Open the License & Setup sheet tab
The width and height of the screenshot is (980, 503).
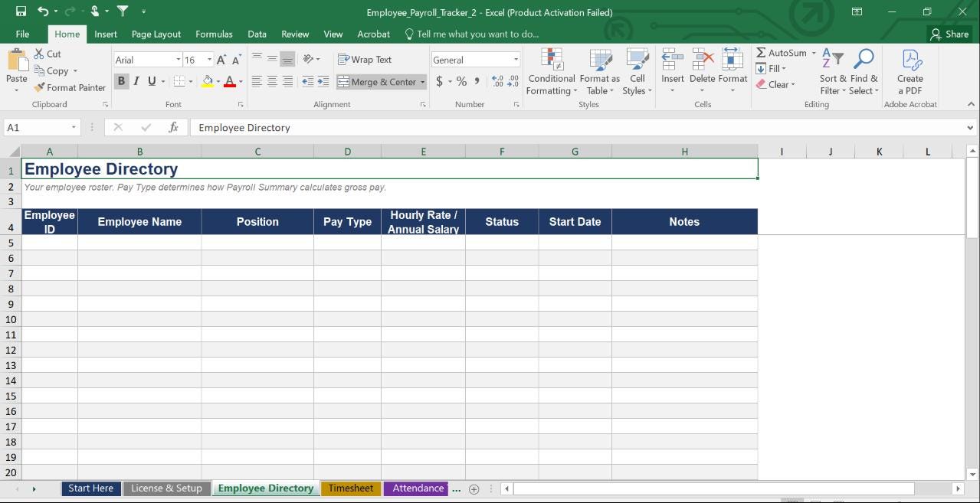[166, 488]
